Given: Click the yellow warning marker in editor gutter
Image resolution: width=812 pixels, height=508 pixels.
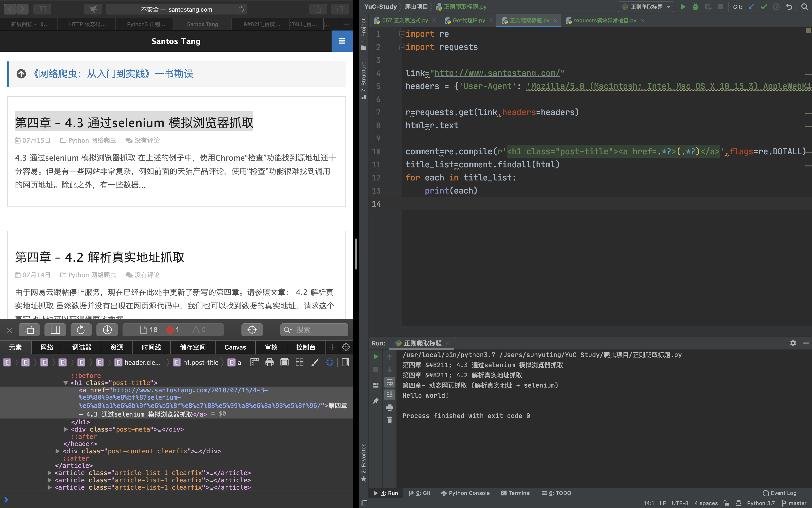Looking at the screenshot, I should pos(808,30).
